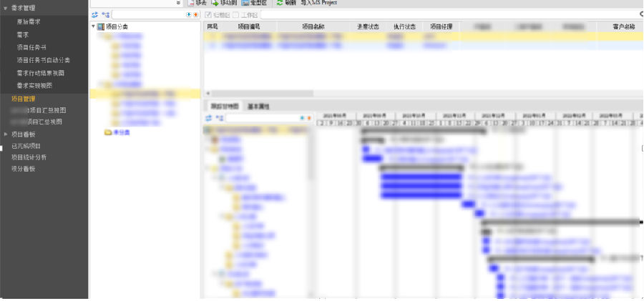This screenshot has height=301, width=644.
Task: Click the 项目编号 column header
Action: (249, 26)
